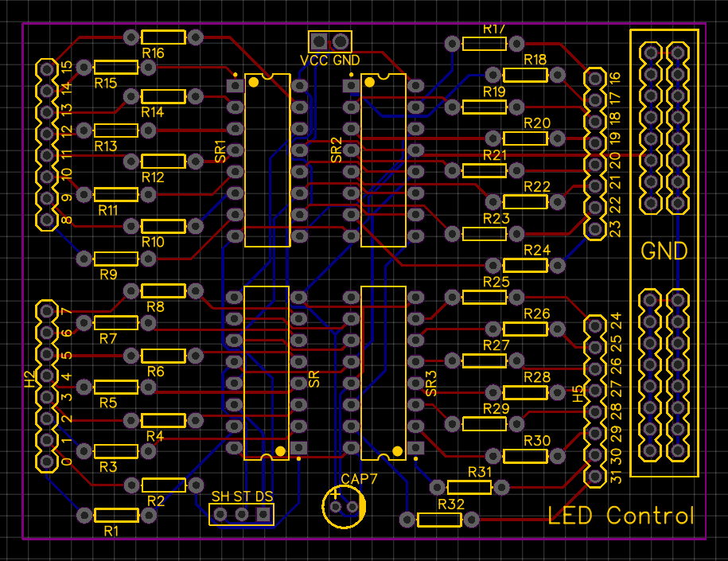Select the R11 resistor body
This screenshot has width=728, height=561.
116,195
